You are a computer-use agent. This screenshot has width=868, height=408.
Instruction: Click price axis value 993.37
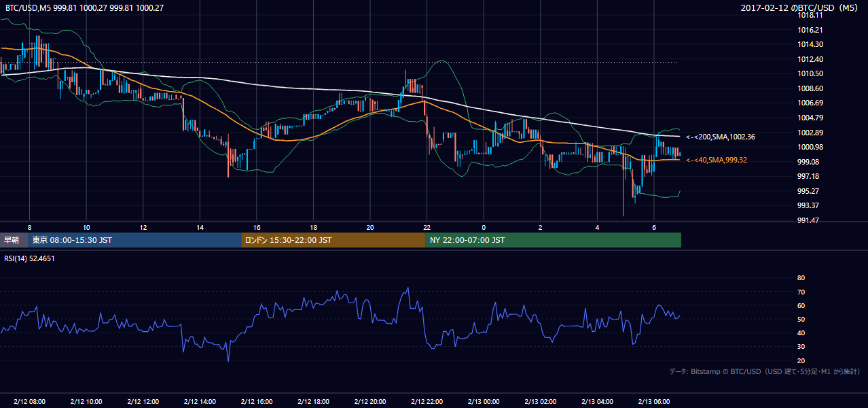pyautogui.click(x=808, y=205)
